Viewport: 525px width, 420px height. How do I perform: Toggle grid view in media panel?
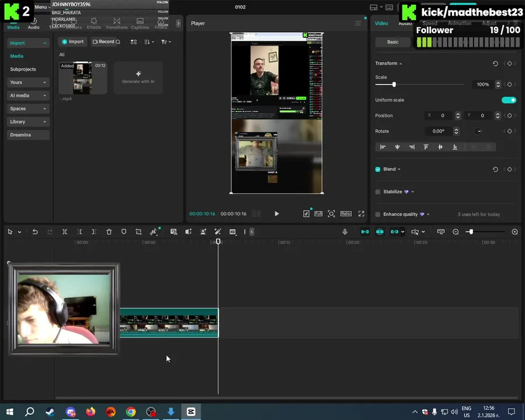pos(134,42)
